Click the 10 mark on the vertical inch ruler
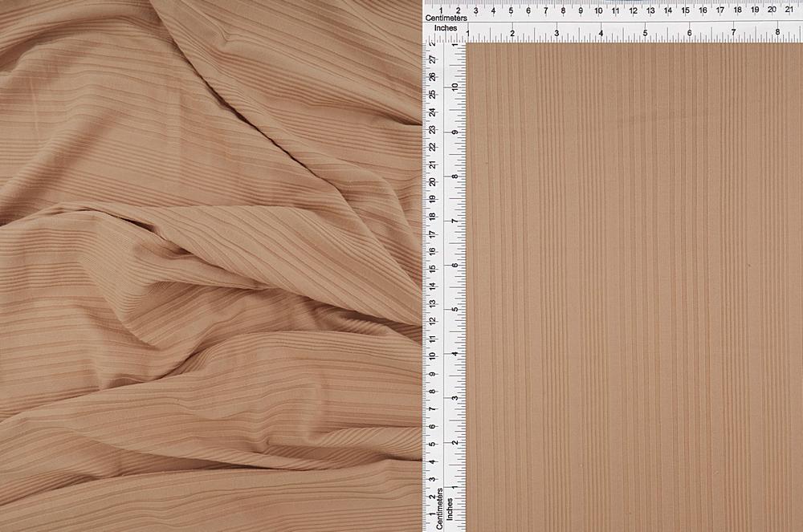This screenshot has width=803, height=532. click(455, 87)
